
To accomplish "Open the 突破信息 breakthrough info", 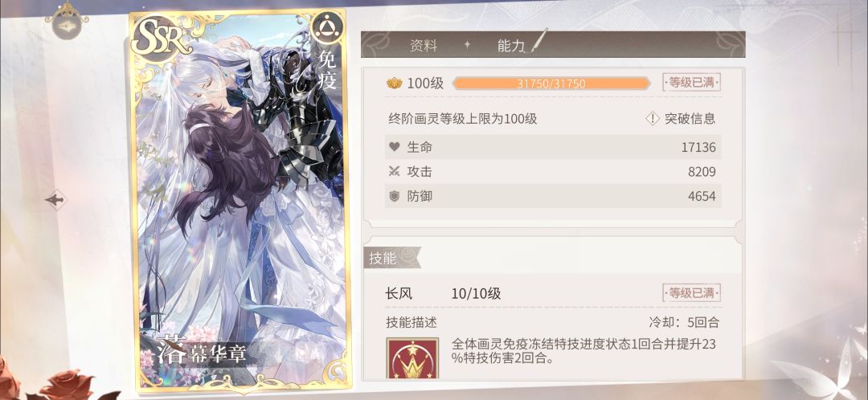I will (x=690, y=118).
